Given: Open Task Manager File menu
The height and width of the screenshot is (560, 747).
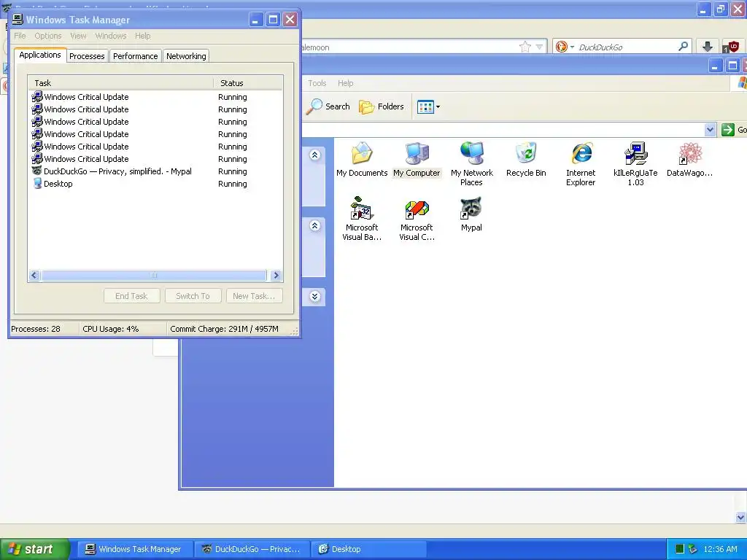Looking at the screenshot, I should 20,36.
